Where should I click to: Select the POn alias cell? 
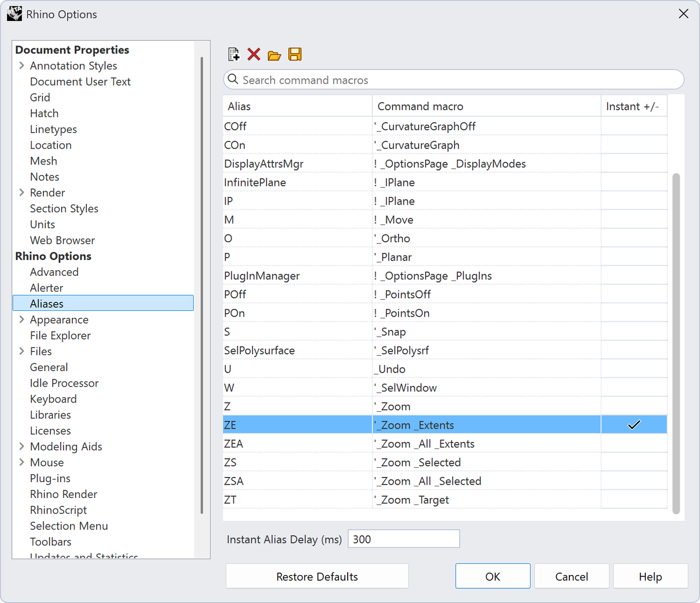click(x=297, y=313)
